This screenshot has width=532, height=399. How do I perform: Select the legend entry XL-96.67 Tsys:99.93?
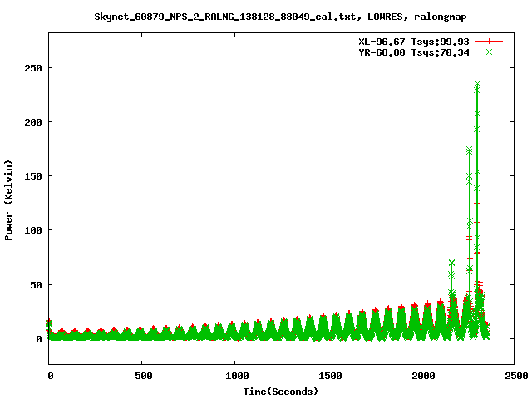(414, 42)
